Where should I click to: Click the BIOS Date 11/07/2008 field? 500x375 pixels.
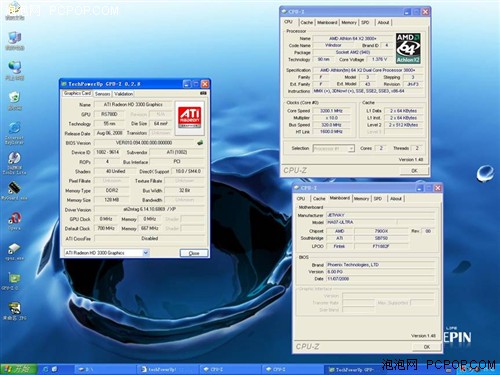click(380, 279)
